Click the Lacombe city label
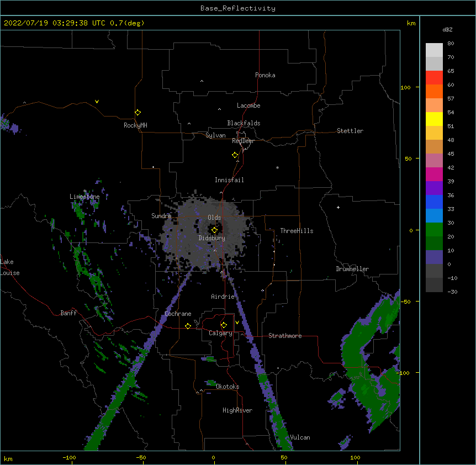 coord(248,105)
